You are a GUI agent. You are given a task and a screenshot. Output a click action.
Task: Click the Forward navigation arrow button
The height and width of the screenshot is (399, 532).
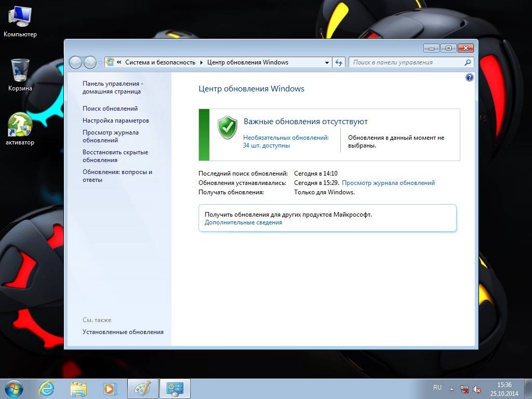(90, 62)
